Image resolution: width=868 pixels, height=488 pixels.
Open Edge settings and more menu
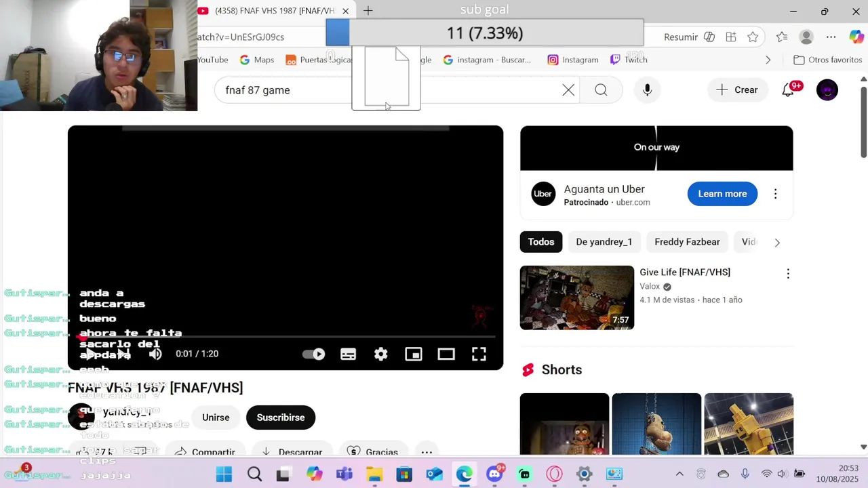pos(831,37)
